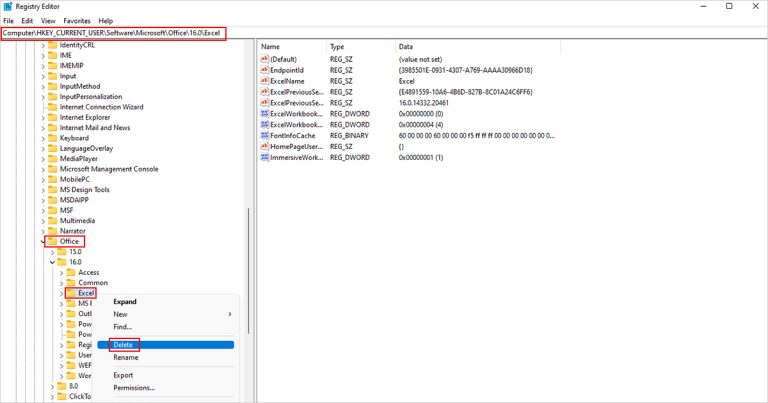
Task: Click the EndpointId string value icon
Action: point(264,70)
